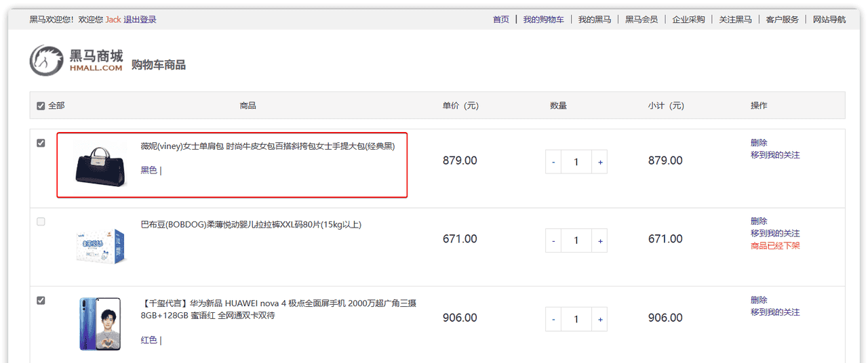Screen dimensions: 868x363
Task: Open the Jack user account link
Action: [113, 20]
